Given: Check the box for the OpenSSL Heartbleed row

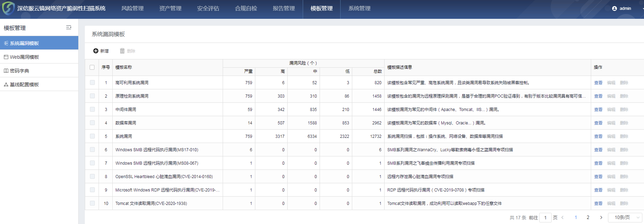Looking at the screenshot, I should tap(92, 177).
